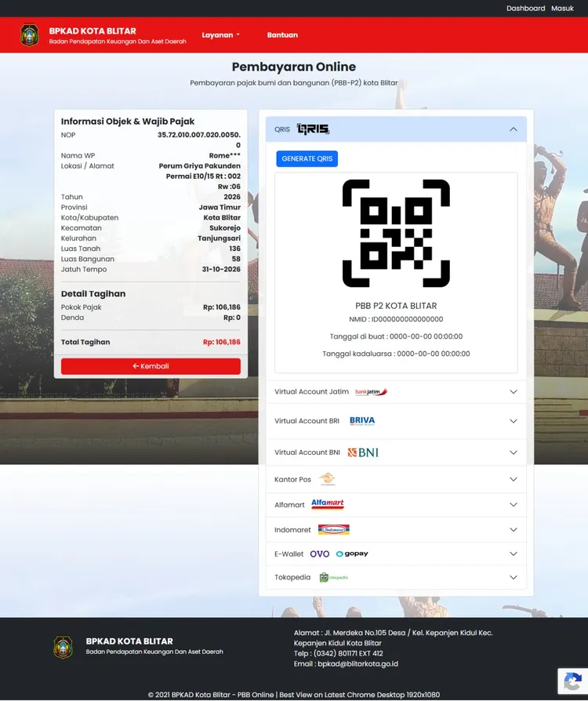Click the NMID : ID000000000000000 text
588x701 pixels.
pos(396,319)
